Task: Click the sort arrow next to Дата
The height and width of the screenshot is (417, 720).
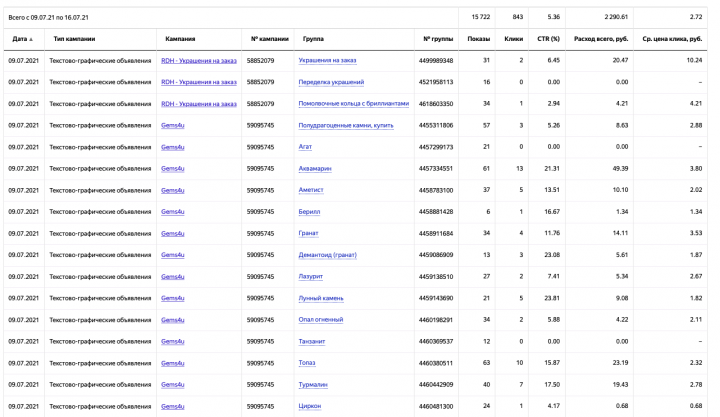Action: point(31,39)
